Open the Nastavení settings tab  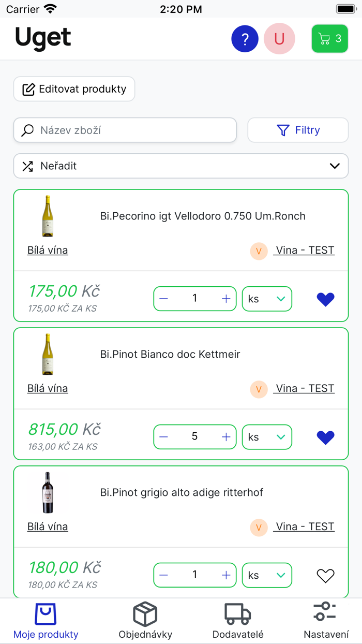(326, 621)
